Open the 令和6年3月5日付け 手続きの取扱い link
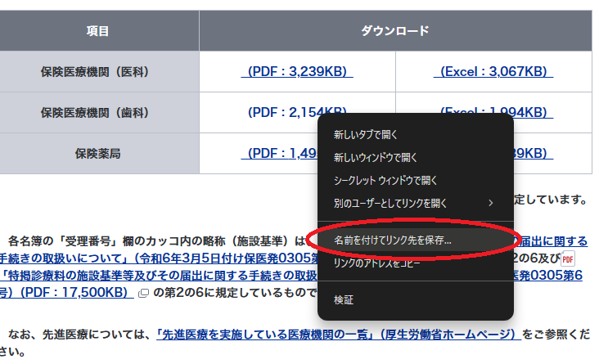Screen dimensions: 599x364 164,260
